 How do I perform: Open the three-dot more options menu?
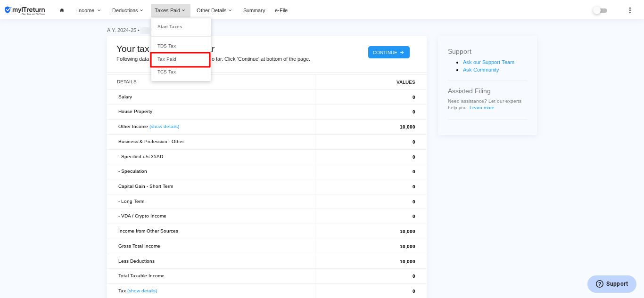coord(630,10)
